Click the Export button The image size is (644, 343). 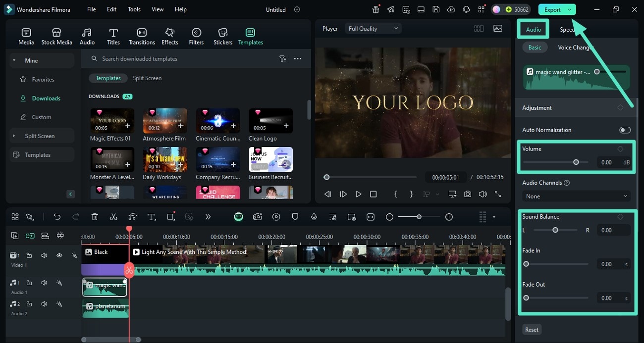tap(552, 9)
